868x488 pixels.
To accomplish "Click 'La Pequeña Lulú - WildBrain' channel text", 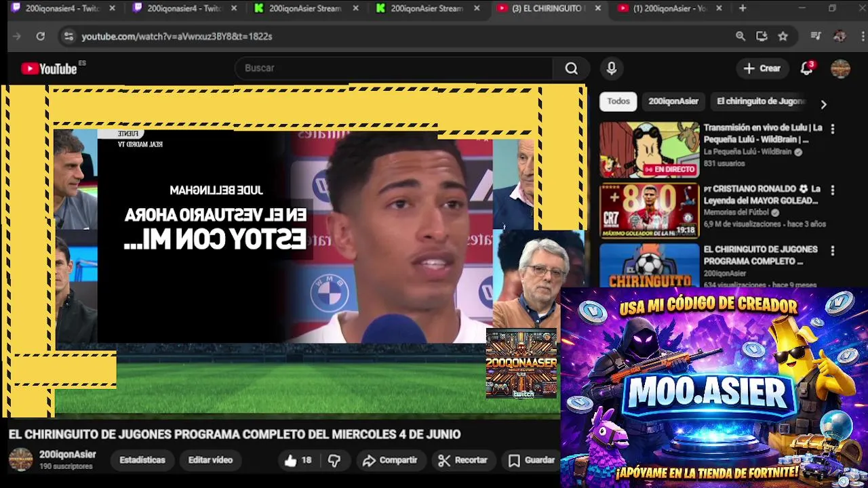I will click(x=747, y=152).
